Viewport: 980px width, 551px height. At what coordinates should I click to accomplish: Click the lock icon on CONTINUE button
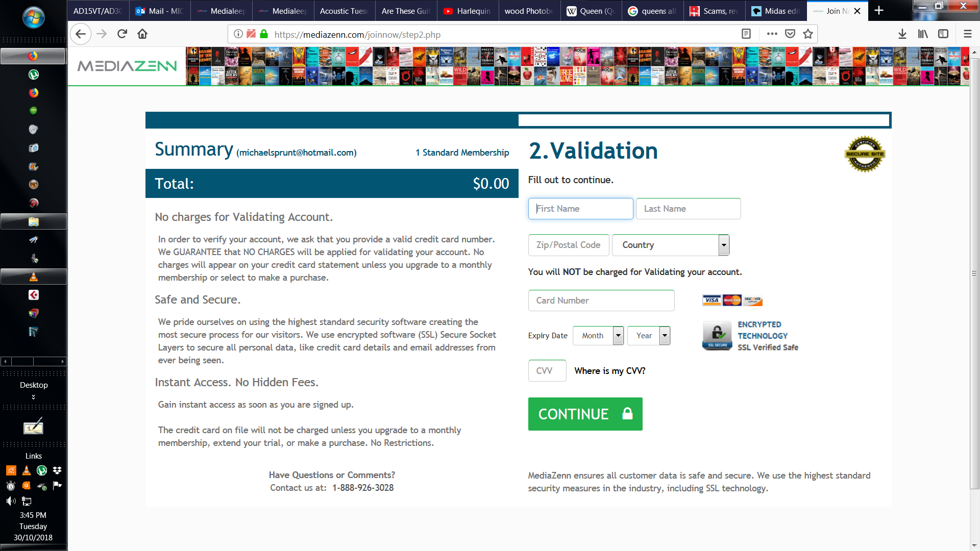pos(626,413)
